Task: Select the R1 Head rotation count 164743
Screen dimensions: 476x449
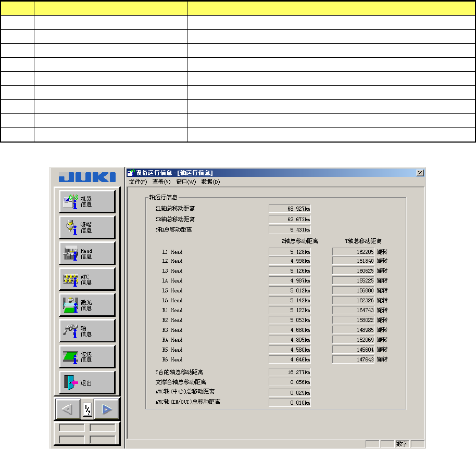Action: (x=354, y=311)
